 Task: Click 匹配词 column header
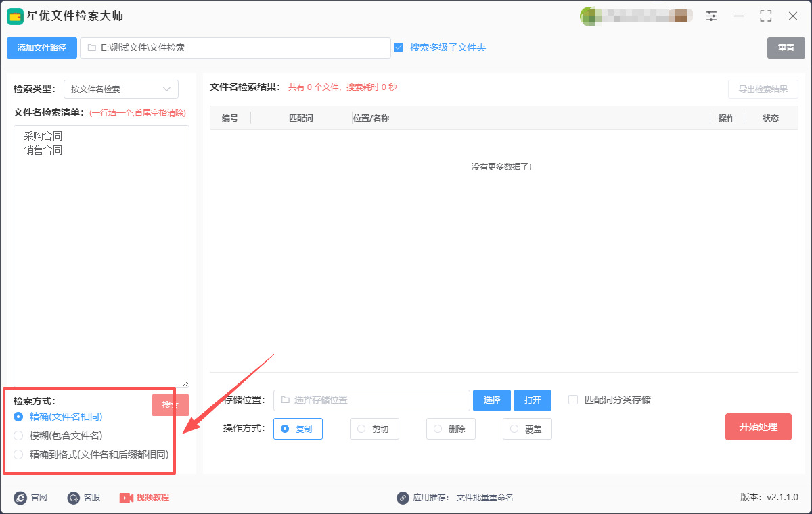point(301,118)
